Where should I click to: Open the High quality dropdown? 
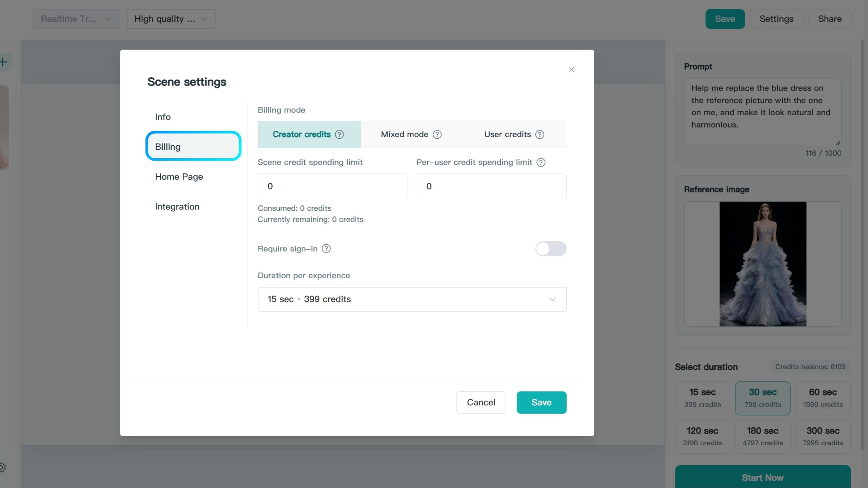(x=171, y=19)
